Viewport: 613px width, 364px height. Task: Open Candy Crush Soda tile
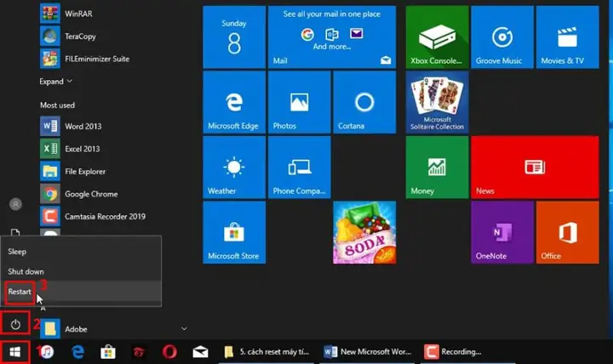pos(364,232)
